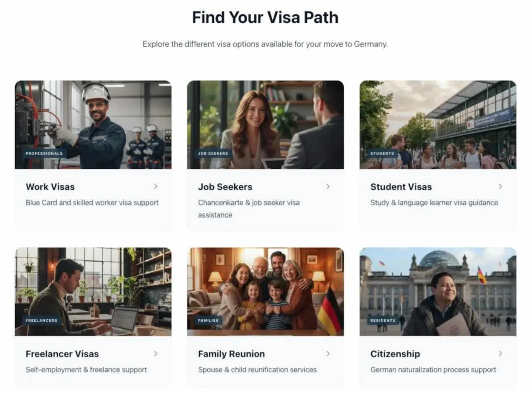Open the Family Reunion card title
This screenshot has height=394, width=532.
point(231,354)
